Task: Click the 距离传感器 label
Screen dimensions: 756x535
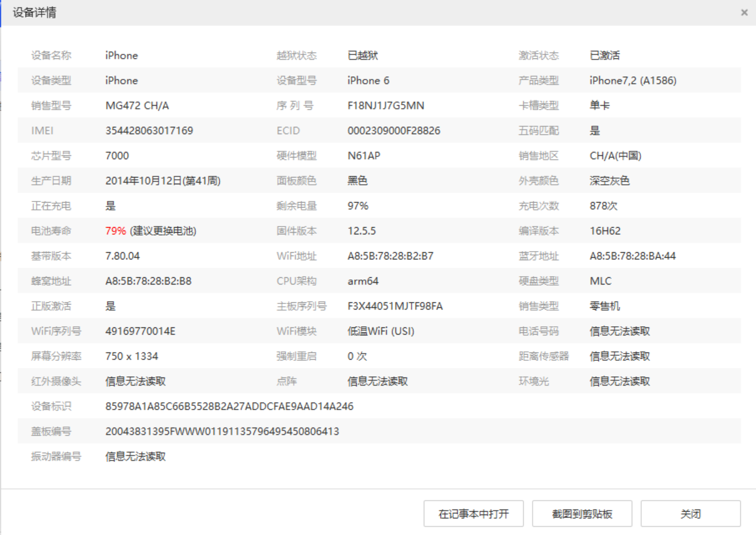Action: tap(544, 356)
